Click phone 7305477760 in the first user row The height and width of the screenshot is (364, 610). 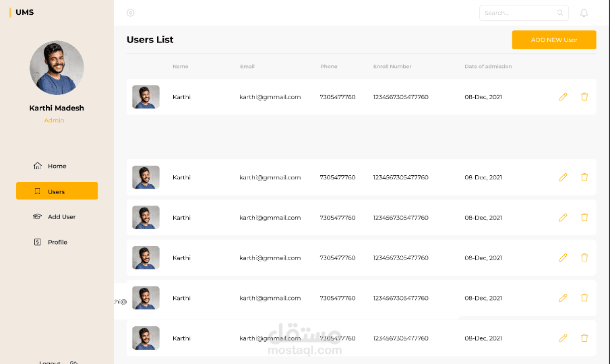click(x=338, y=97)
